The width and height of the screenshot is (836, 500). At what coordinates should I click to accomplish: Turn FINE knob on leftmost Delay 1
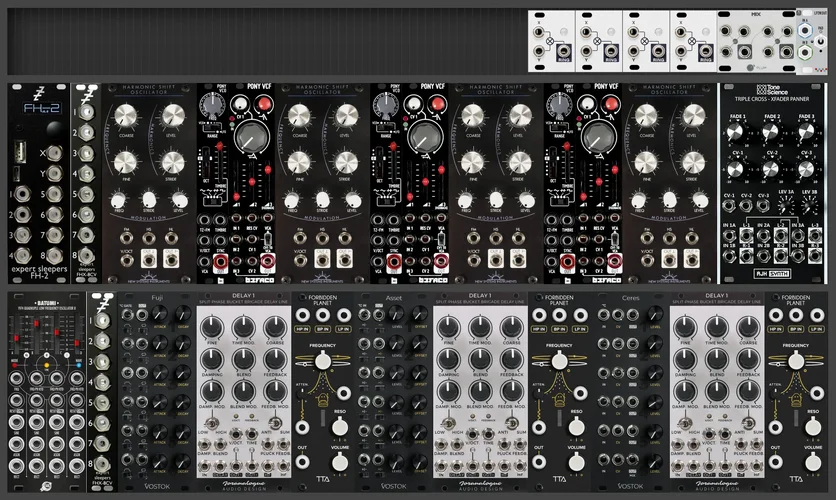pyautogui.click(x=212, y=328)
